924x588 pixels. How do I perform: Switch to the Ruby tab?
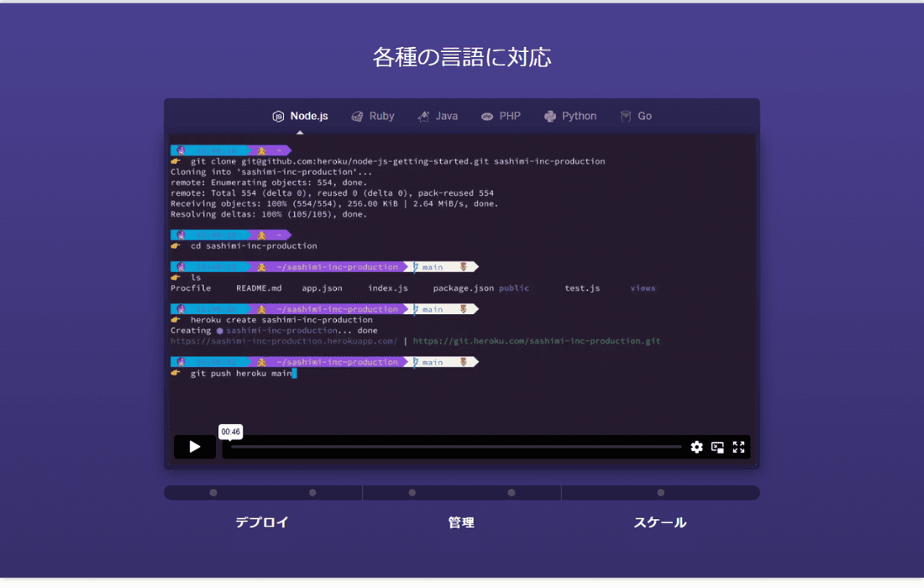pos(372,116)
